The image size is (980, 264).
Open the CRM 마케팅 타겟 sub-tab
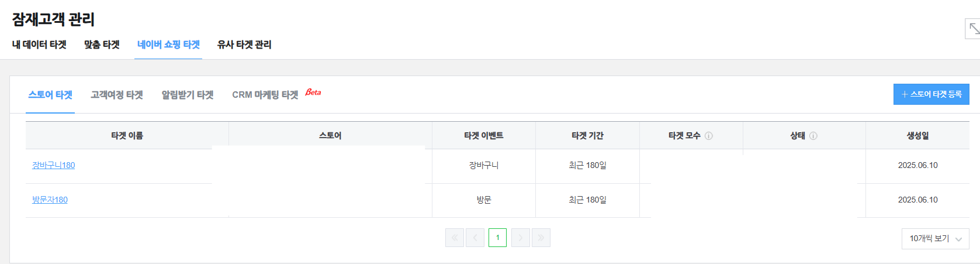[x=265, y=95]
